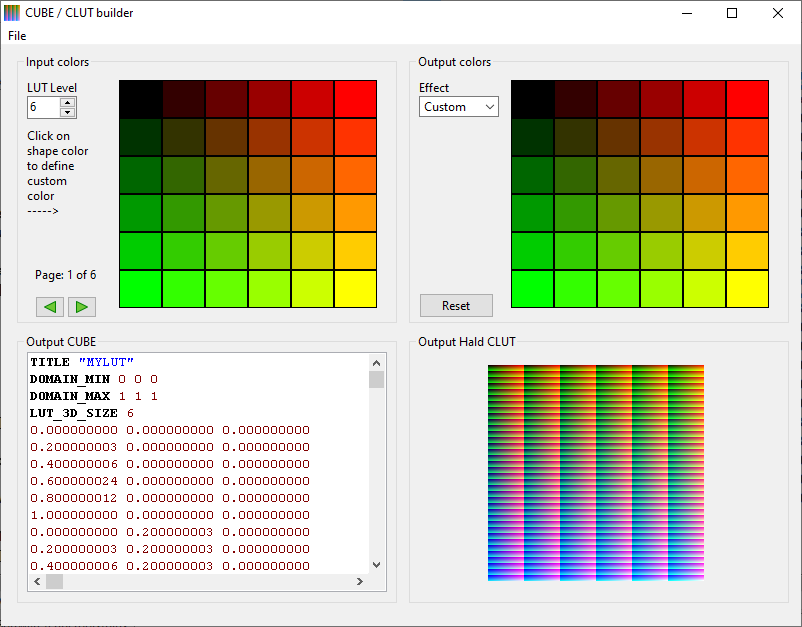Open the Effect dropdown showing Custom
This screenshot has width=802, height=627.
pyautogui.click(x=459, y=107)
